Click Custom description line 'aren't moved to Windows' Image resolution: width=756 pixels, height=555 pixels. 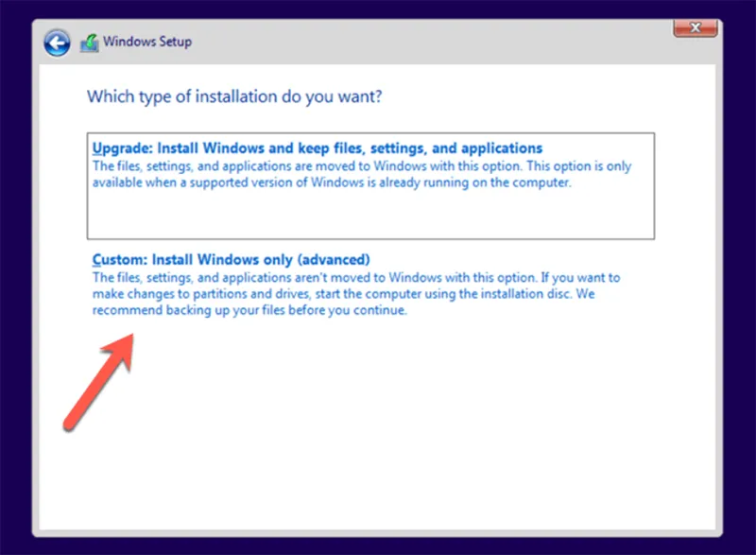(355, 278)
